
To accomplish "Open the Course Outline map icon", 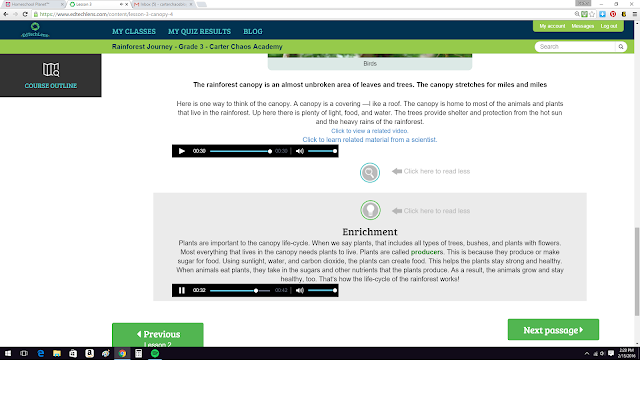I will click(51, 70).
